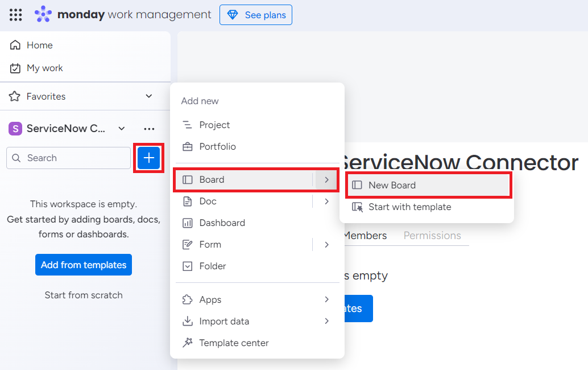This screenshot has width=588, height=370.
Task: Expand the Apps submenu arrow
Action: (326, 299)
